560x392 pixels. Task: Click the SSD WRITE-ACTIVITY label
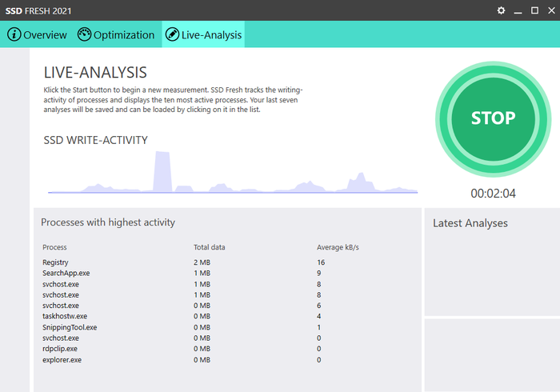95,140
